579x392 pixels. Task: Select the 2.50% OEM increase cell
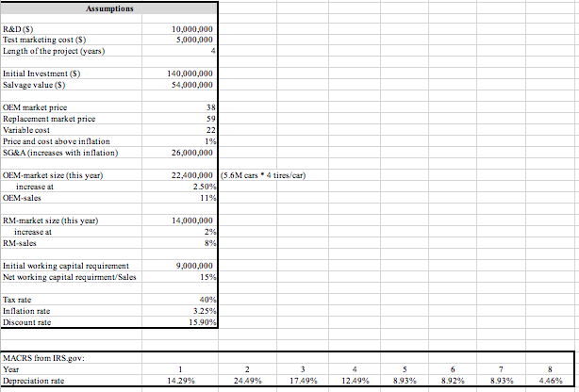pyautogui.click(x=180, y=187)
